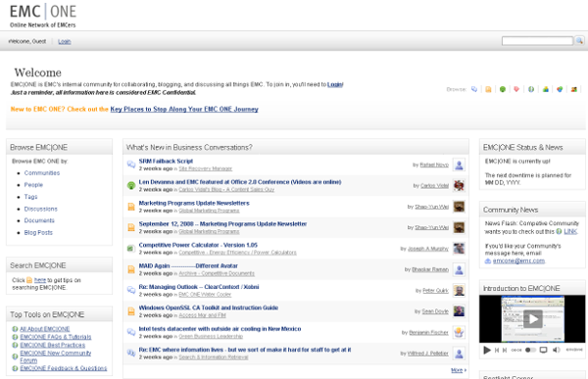
Task: Open the Global Marketing Programs link under Marketing Programs Update Newsletters
Action: pos(209,211)
